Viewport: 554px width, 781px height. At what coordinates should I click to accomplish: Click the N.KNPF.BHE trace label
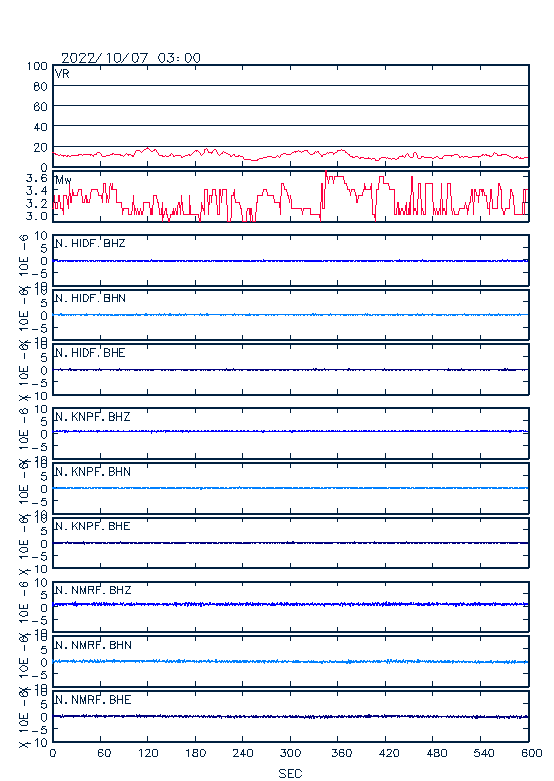click(93, 526)
